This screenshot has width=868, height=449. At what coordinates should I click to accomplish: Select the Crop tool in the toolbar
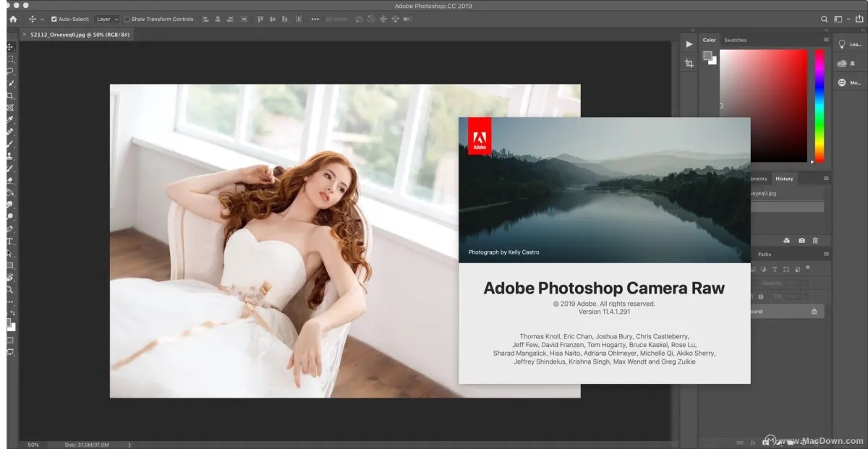click(9, 94)
